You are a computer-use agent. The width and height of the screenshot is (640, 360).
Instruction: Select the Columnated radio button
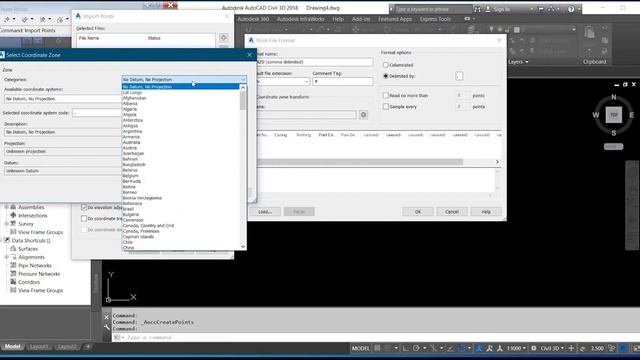[385, 65]
